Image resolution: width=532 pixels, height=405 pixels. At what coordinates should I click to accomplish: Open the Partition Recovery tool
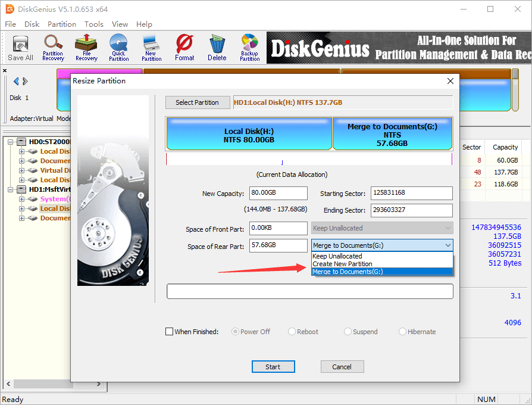tap(53, 48)
